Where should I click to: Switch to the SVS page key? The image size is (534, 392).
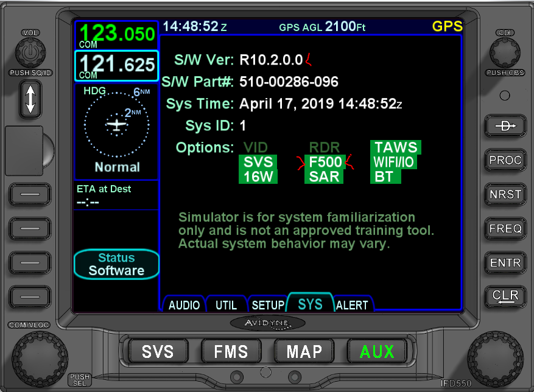pyautogui.click(x=158, y=351)
